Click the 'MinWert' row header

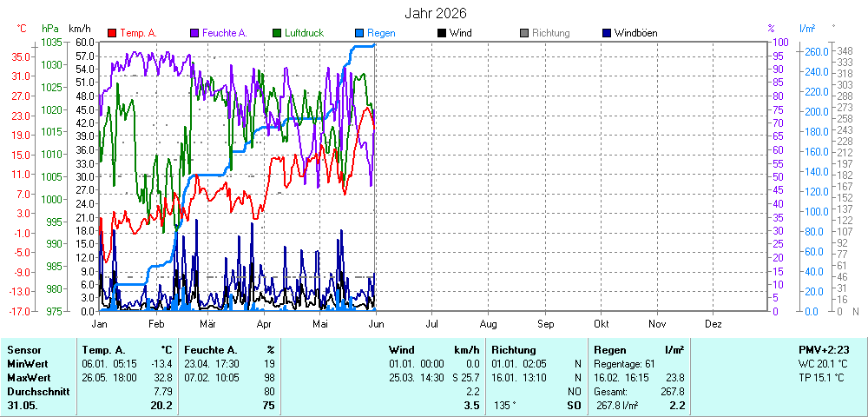click(x=28, y=364)
